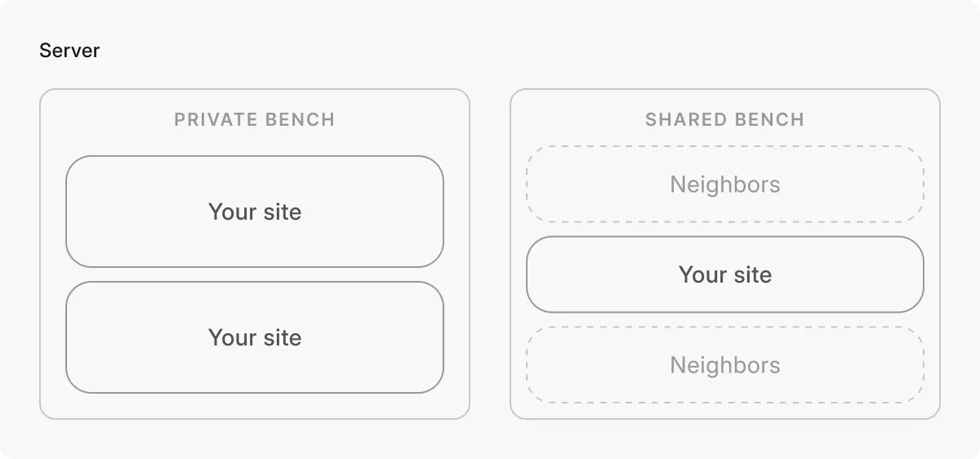Click the empty space between the two bench panels
Screen dimensions: 980x459
point(490,253)
